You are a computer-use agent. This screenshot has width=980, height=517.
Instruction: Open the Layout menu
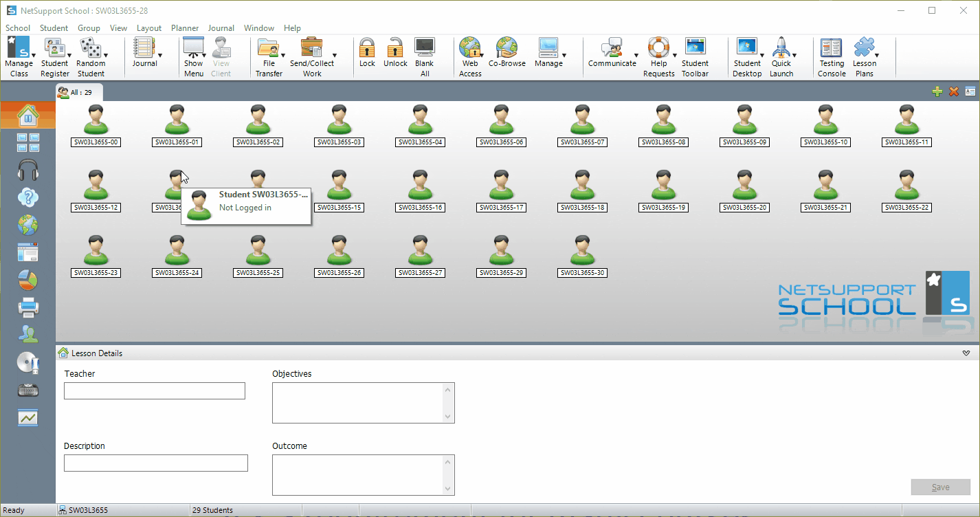coord(148,28)
